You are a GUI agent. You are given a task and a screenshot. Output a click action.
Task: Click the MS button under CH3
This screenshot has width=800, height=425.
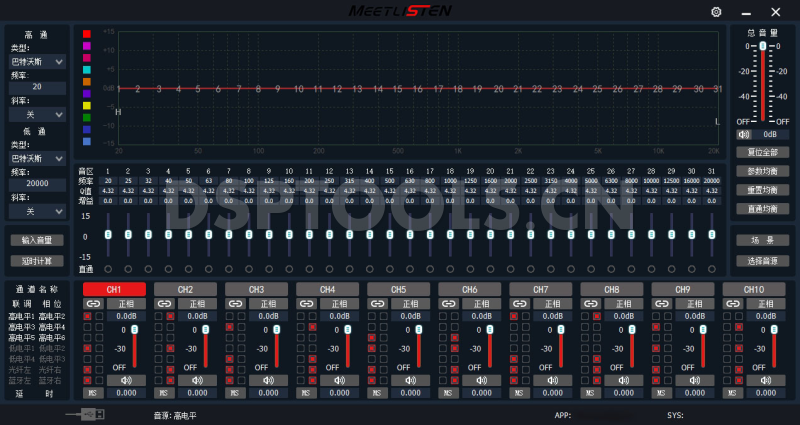(x=234, y=393)
